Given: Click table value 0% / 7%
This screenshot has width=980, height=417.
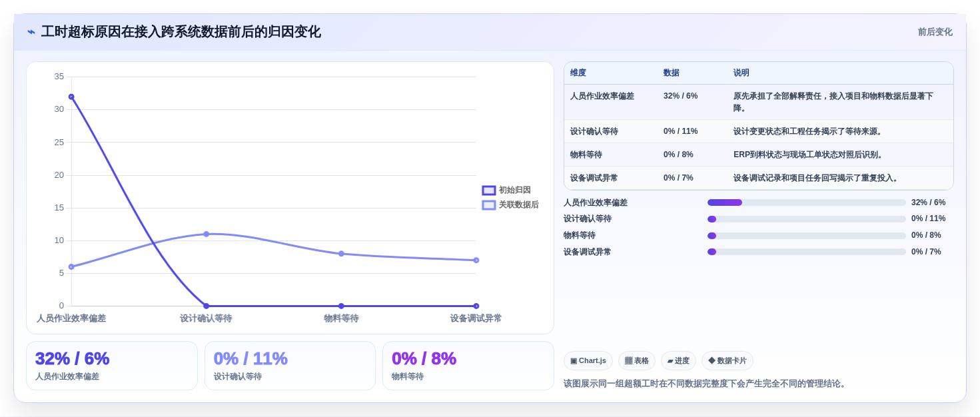Looking at the screenshot, I should coord(678,179).
